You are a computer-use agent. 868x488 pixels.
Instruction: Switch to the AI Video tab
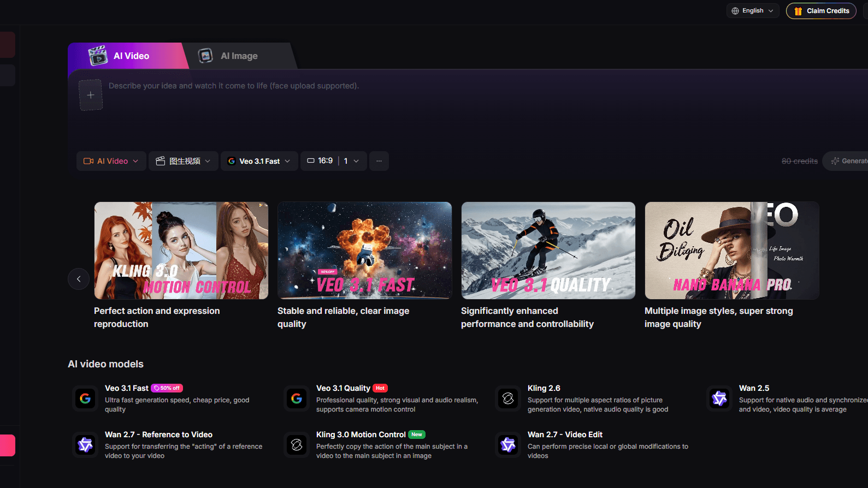coord(128,56)
